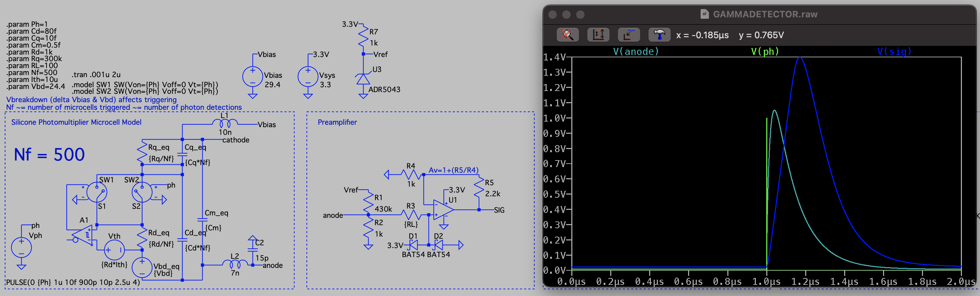Click the PULSE source value text
This screenshot has height=296, width=980.
(73, 282)
